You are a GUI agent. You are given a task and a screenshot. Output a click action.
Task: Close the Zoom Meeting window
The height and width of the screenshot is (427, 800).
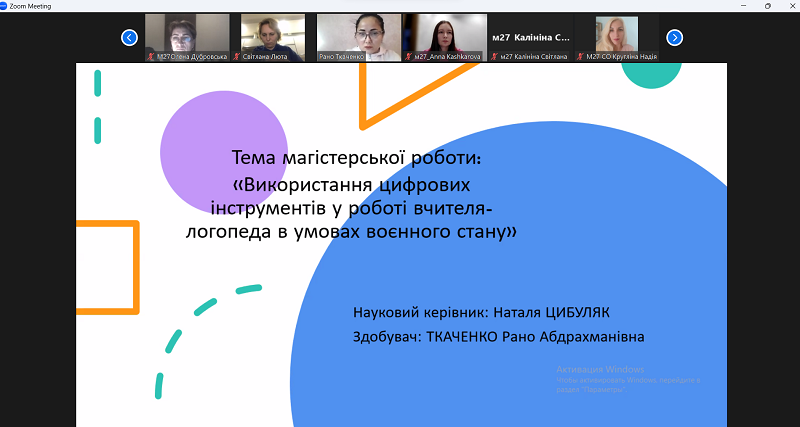(789, 5)
